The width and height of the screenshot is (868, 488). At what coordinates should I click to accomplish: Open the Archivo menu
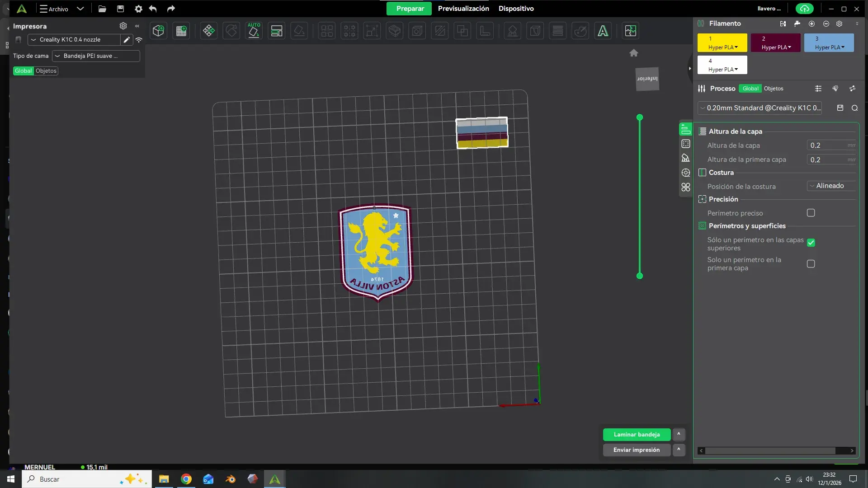pos(54,9)
